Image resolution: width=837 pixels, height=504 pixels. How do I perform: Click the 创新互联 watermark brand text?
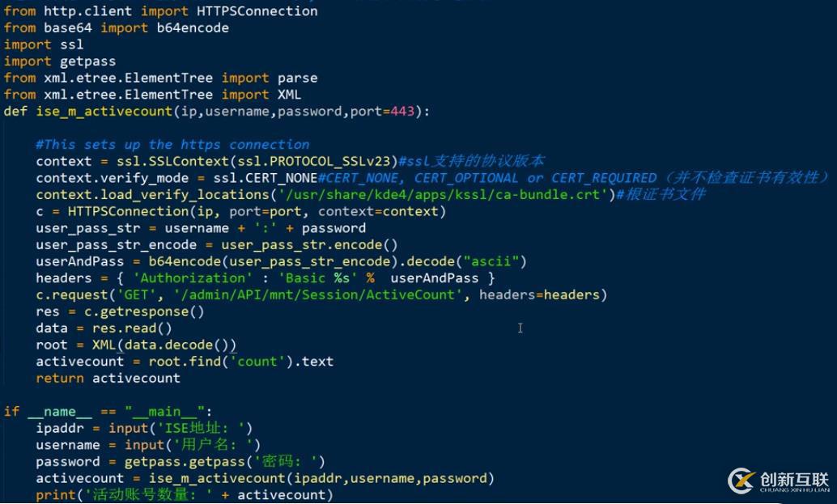tap(794, 480)
